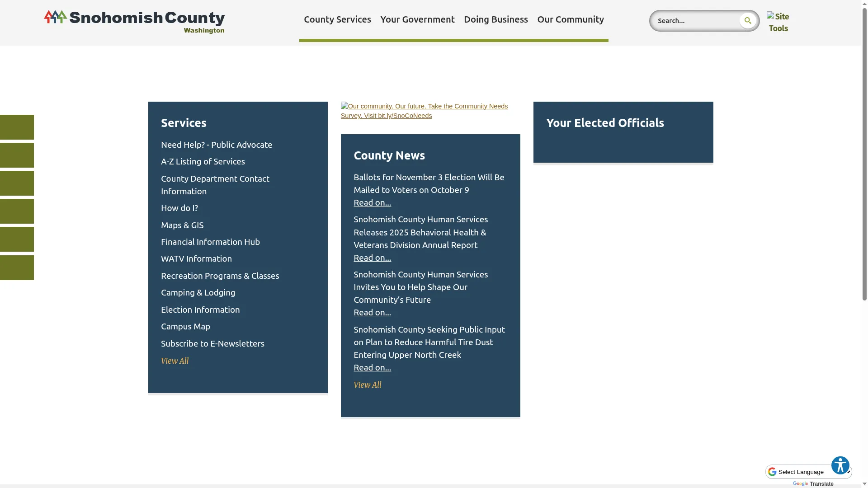Open the accessibility widget icon
This screenshot has width=868, height=488.
point(840,465)
